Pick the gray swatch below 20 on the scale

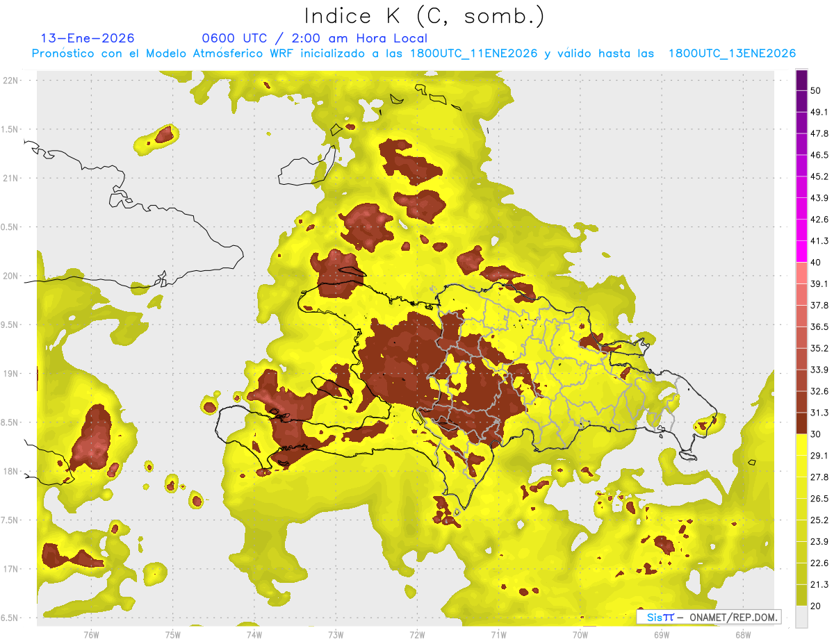click(x=802, y=617)
